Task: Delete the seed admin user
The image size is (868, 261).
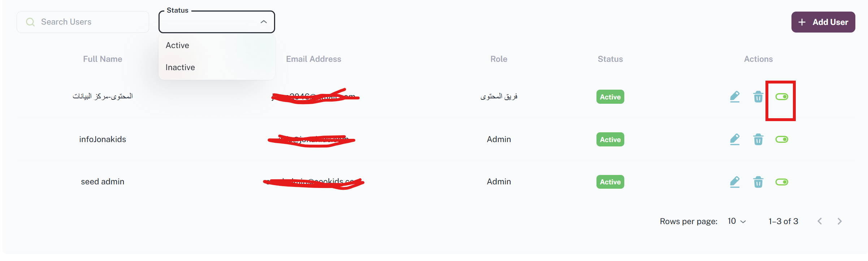Action: 758,182
